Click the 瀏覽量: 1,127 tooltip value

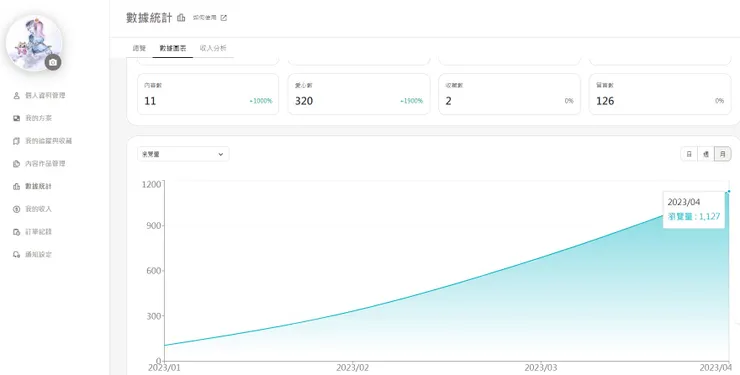[x=694, y=217]
